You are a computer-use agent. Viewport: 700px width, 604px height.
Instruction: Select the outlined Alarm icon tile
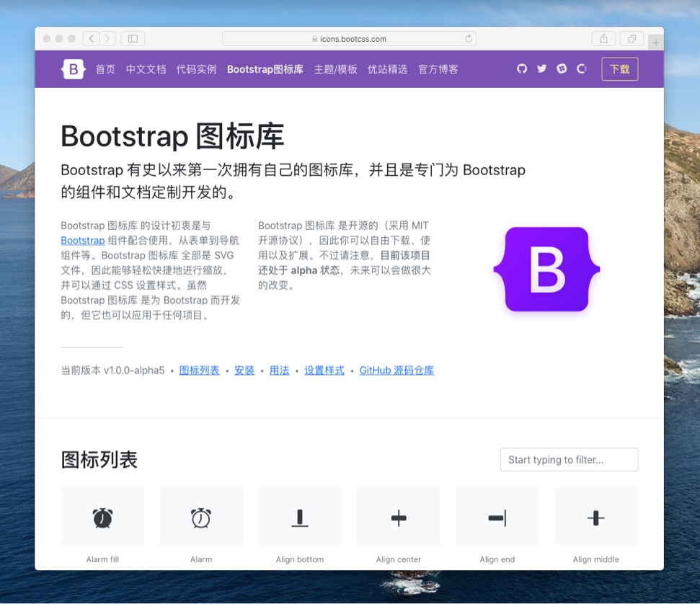click(201, 516)
